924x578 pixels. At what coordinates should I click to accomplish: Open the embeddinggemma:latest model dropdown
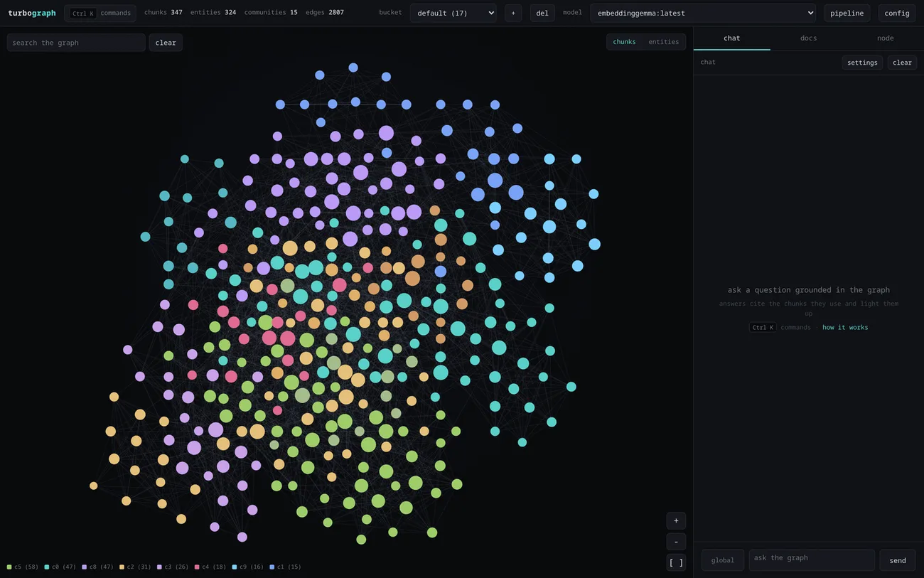tap(703, 13)
